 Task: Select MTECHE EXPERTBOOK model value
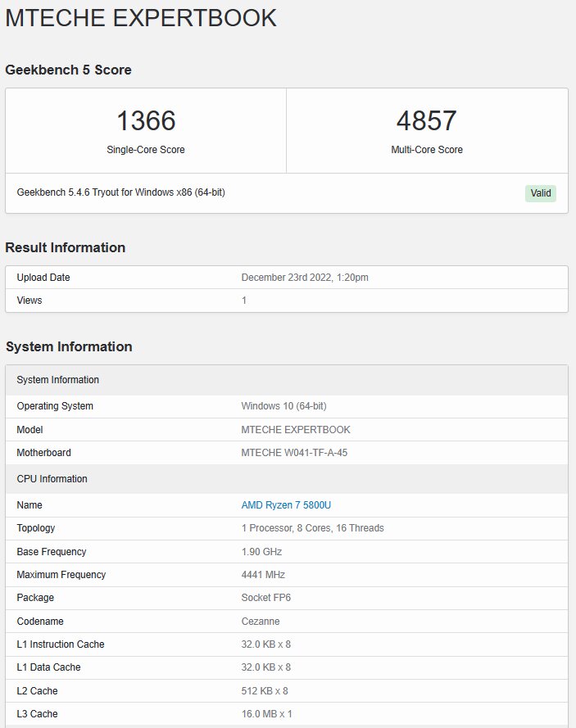(x=296, y=430)
